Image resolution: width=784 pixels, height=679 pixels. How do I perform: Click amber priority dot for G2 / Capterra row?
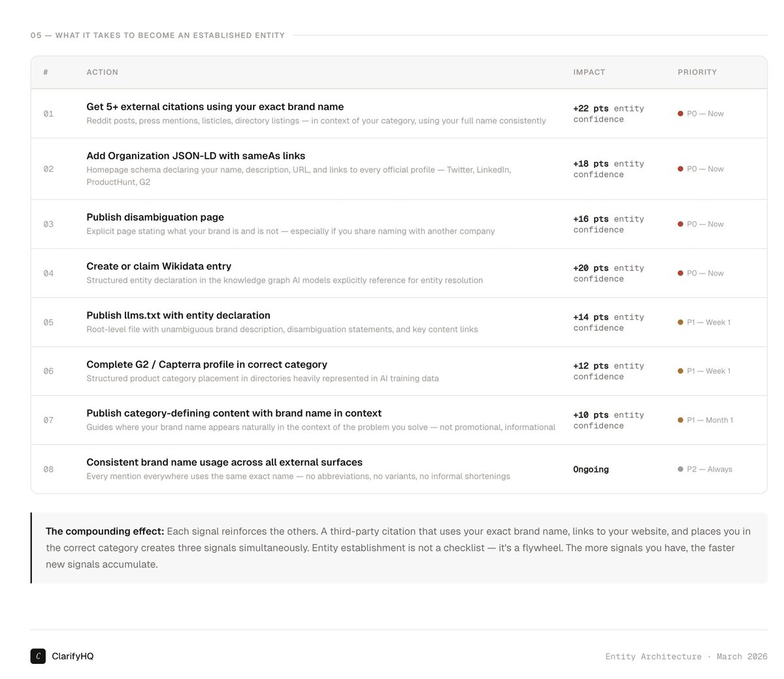coord(680,371)
